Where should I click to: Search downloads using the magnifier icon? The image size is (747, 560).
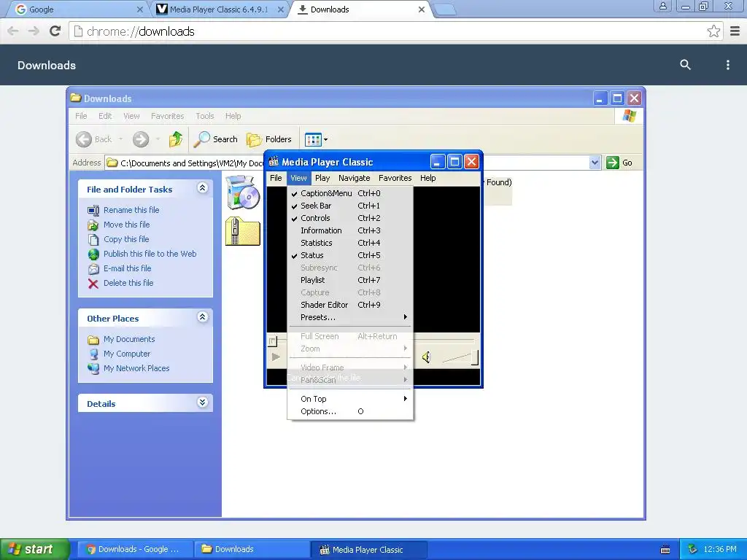[685, 65]
